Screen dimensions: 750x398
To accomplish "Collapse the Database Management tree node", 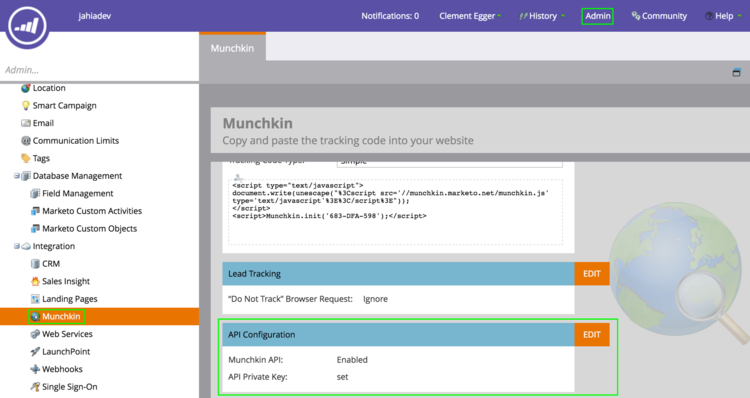I will pos(17,176).
